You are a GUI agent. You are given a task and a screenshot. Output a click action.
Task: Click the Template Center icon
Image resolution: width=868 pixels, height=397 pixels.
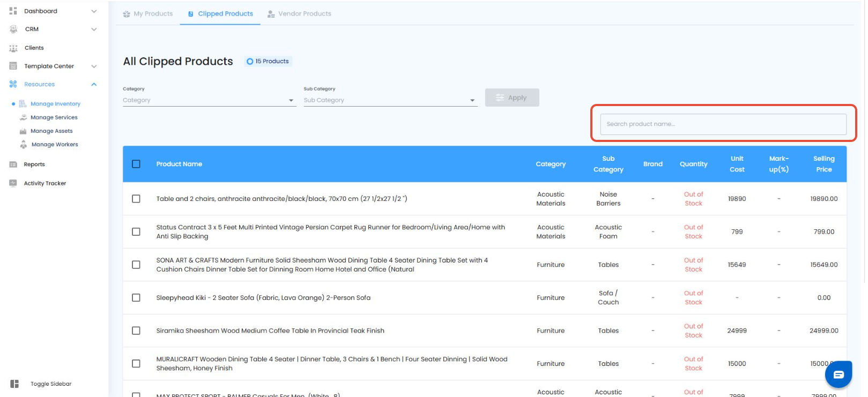[x=13, y=66]
